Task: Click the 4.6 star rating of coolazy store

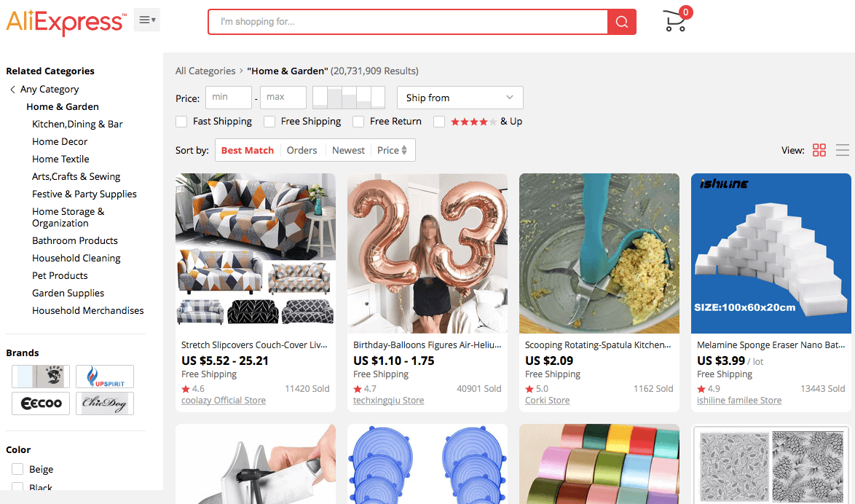Action: coord(193,388)
